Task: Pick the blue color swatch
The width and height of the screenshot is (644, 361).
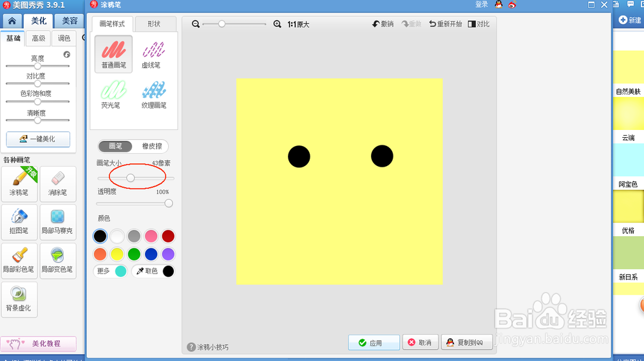Action: (151, 254)
